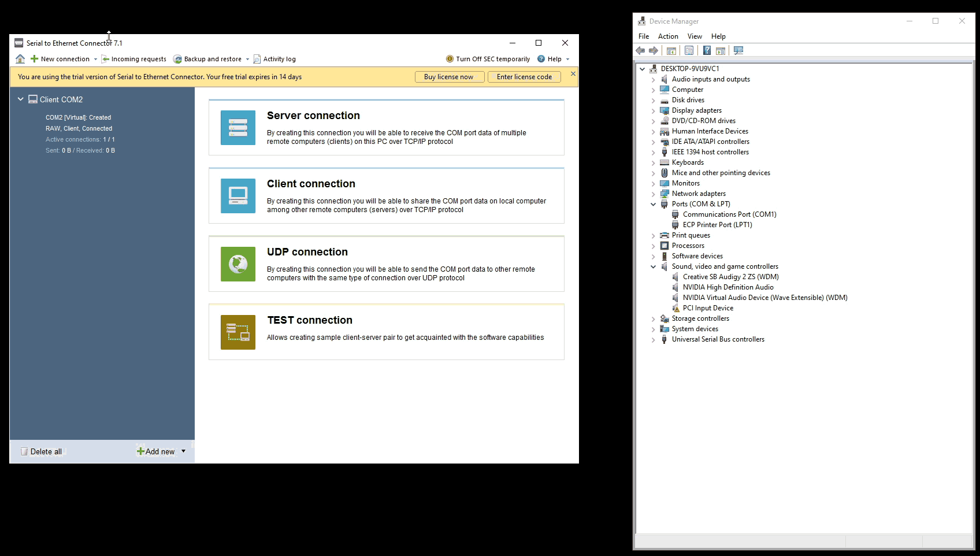Open the TEST connection heading
Image resolution: width=980 pixels, height=556 pixels.
[x=310, y=320]
